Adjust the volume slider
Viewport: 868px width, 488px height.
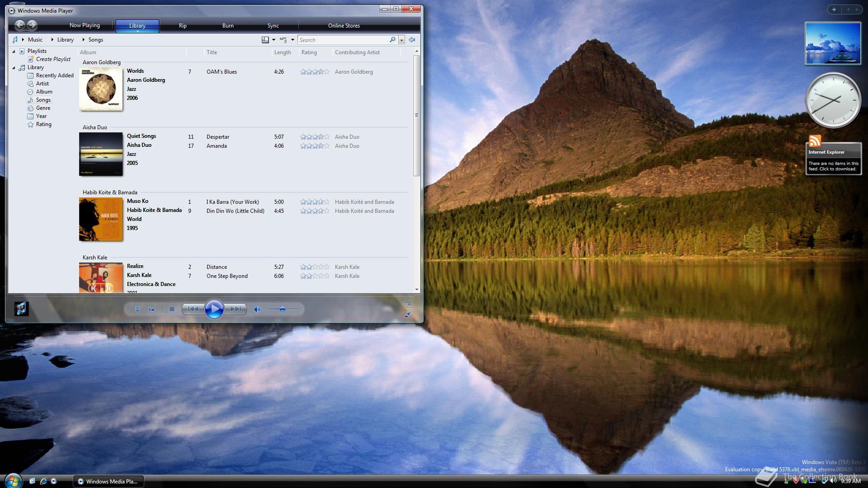(283, 309)
